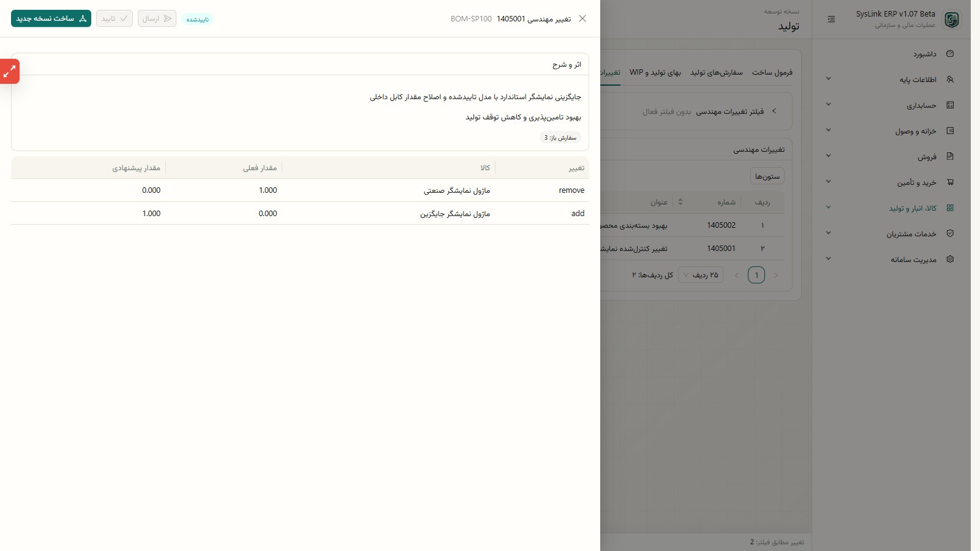The height and width of the screenshot is (551, 980).
Task: Click the تاییدشده status badge
Action: tap(197, 19)
